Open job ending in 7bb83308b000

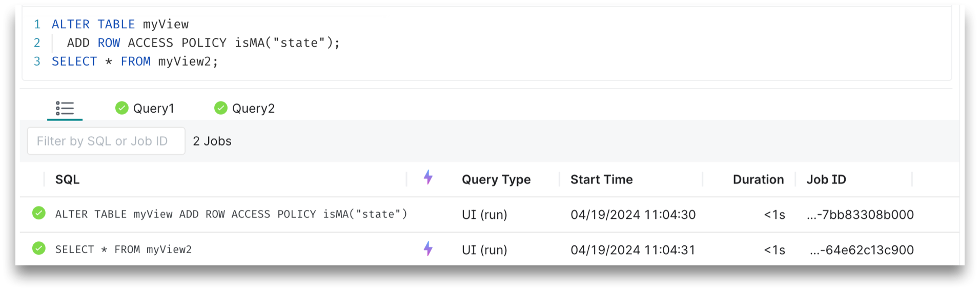click(x=860, y=215)
